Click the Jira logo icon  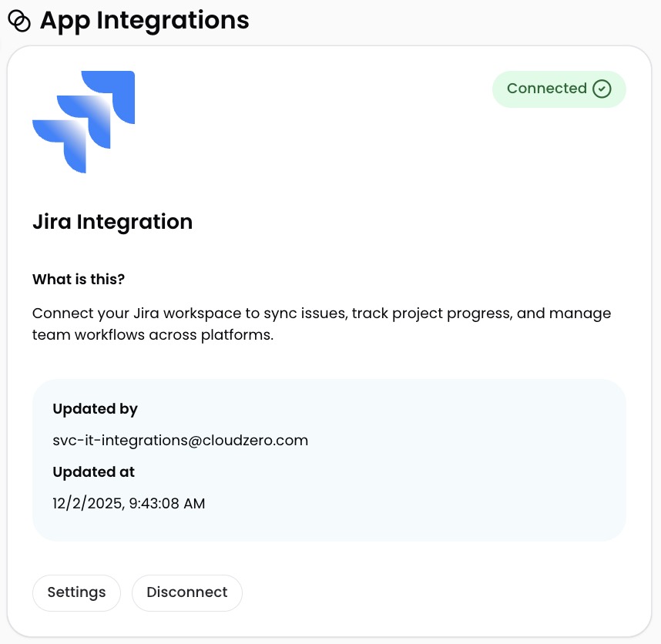pos(83,122)
